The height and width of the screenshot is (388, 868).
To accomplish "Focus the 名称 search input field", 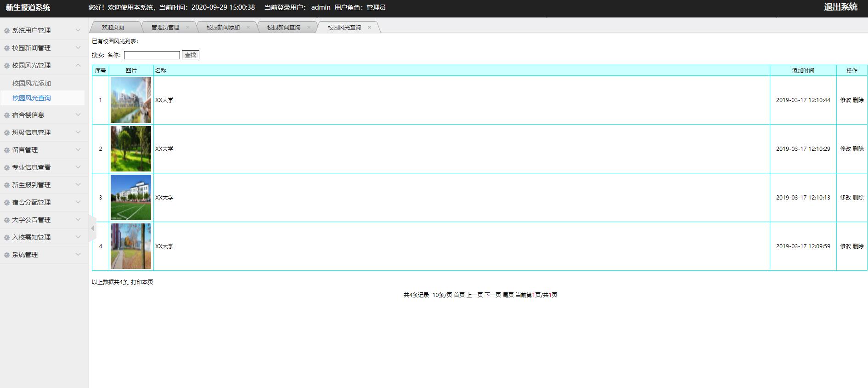I will tap(152, 55).
